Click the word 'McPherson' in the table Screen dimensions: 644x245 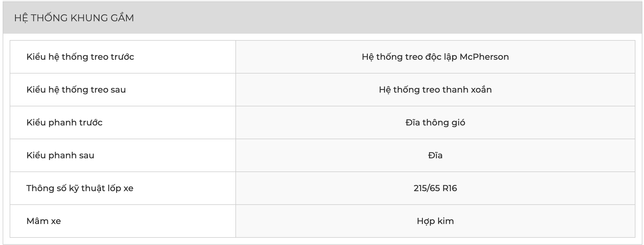484,57
